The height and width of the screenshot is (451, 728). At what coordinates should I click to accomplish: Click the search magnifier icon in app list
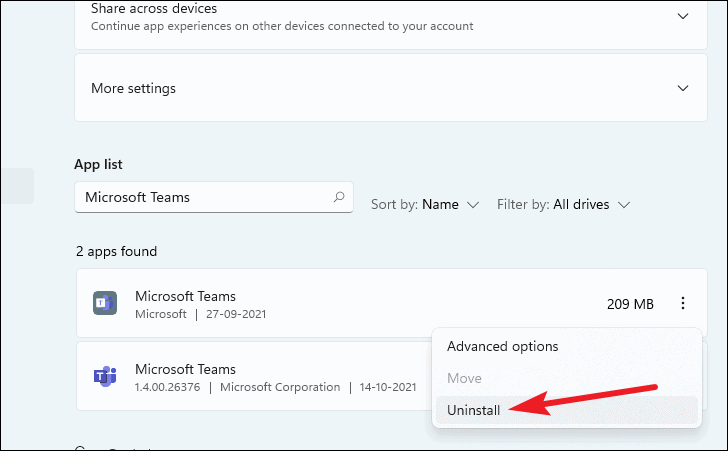(x=339, y=197)
